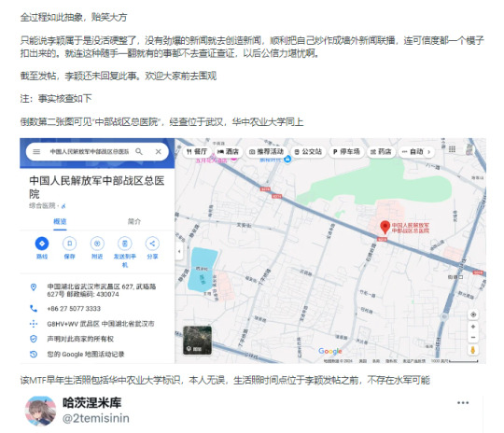Viewport: 504px width, 433px height.
Task: Filter map by 餐厅 restaurants chip
Action: (197, 151)
